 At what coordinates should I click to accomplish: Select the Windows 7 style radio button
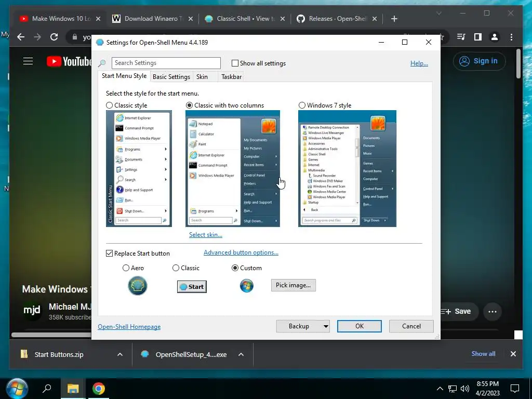[x=302, y=105]
